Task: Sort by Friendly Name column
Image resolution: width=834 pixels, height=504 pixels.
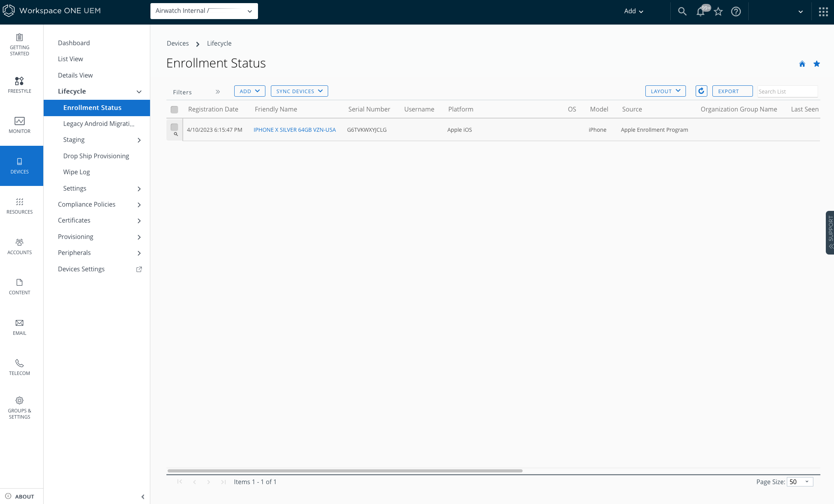Action: tap(276, 109)
